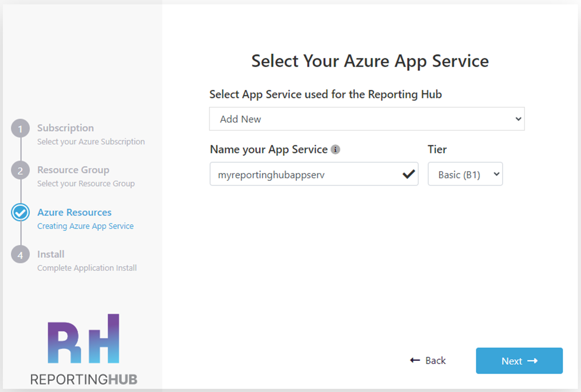The height and width of the screenshot is (392, 581).
Task: Select the Subscription step label
Action: tap(65, 128)
